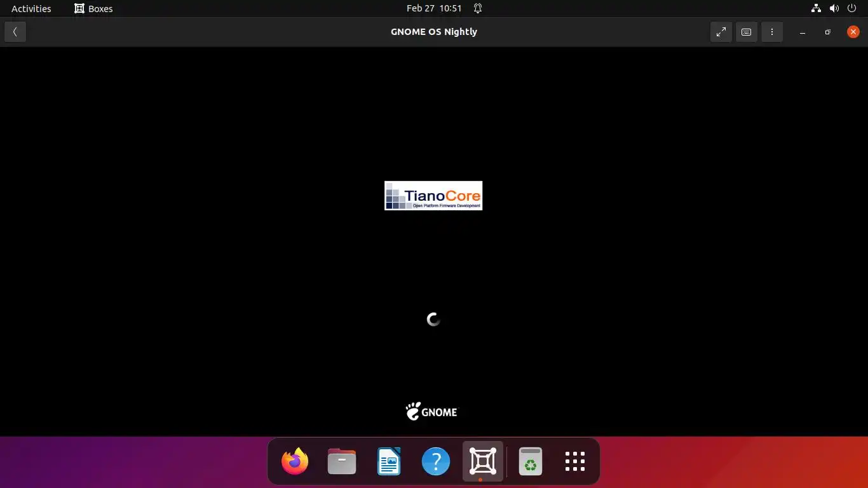Viewport: 868px width, 488px height.
Task: Click the notification bell icon in the top bar
Action: click(478, 8)
